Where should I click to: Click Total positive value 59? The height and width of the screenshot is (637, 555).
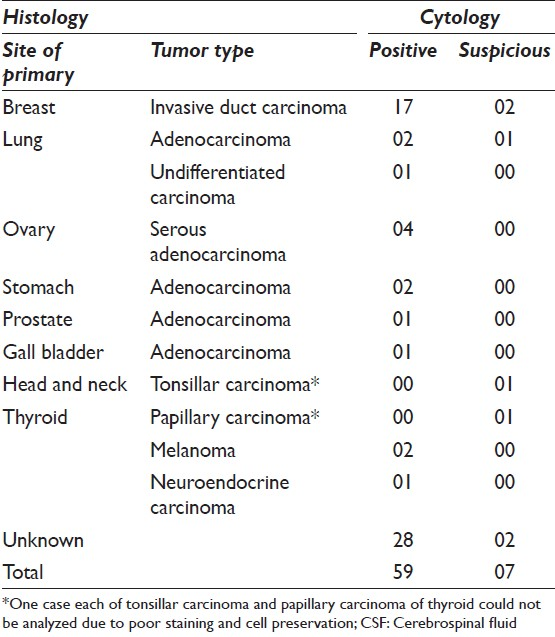(x=403, y=572)
